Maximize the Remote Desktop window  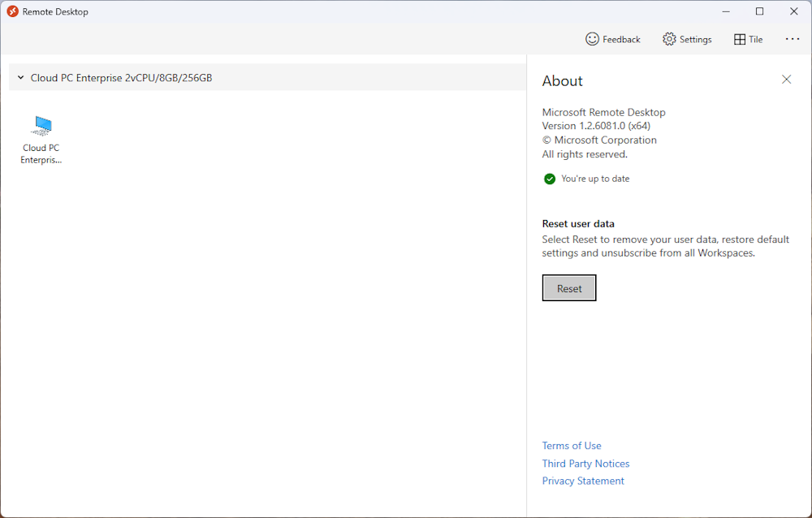pos(760,11)
